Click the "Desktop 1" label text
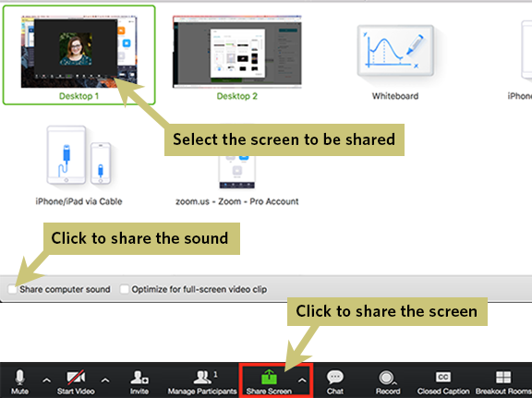The height and width of the screenshot is (398, 532). 79,96
